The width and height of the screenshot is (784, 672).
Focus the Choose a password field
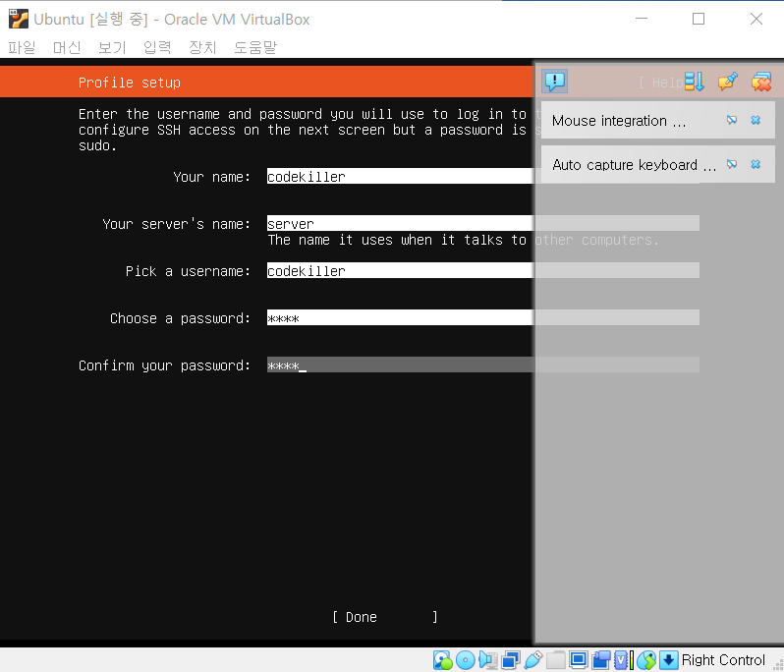(483, 317)
